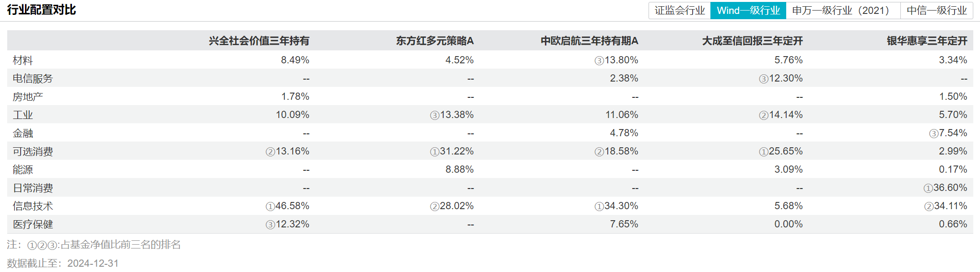Click the 行业配置对比 section title
Viewport: 980px width, 272px height.
tap(41, 10)
